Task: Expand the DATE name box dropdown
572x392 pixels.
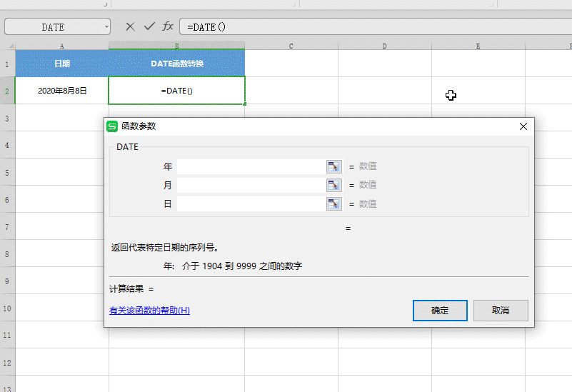Action: (x=106, y=27)
